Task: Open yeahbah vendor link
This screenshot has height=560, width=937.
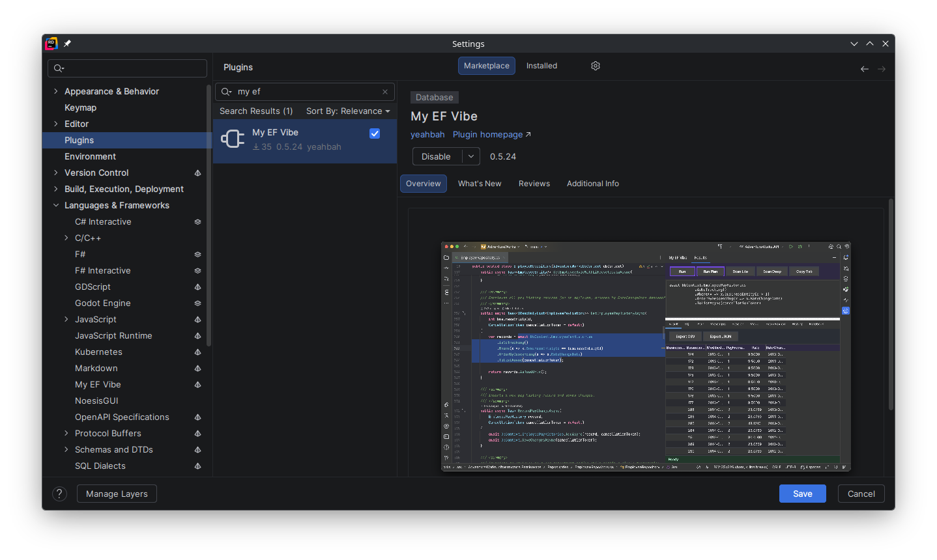Action: tap(427, 135)
